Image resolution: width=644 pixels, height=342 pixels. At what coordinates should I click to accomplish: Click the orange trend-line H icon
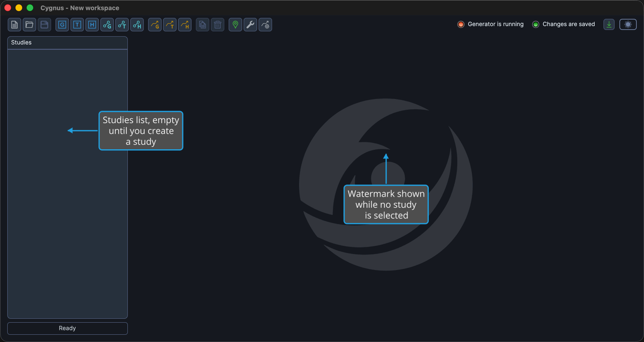click(x=185, y=25)
